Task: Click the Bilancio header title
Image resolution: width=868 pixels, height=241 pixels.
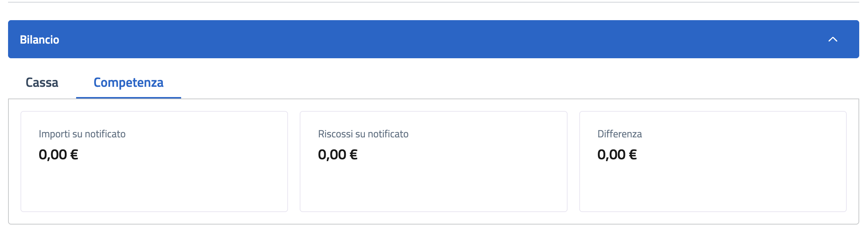Action: pos(40,40)
